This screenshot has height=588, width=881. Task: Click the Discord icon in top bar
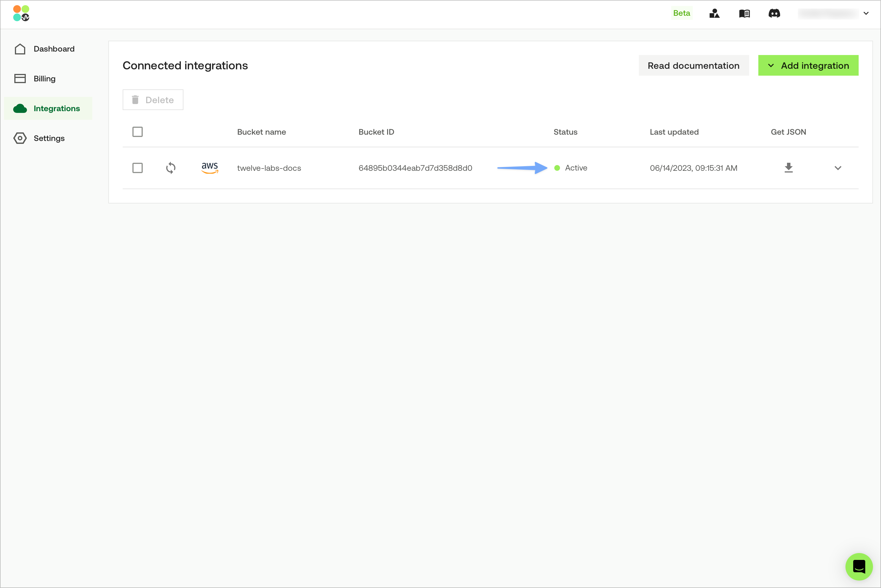point(774,13)
